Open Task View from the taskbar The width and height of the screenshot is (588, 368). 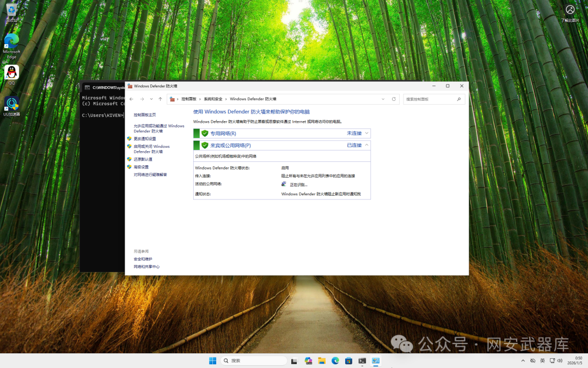[x=294, y=361]
